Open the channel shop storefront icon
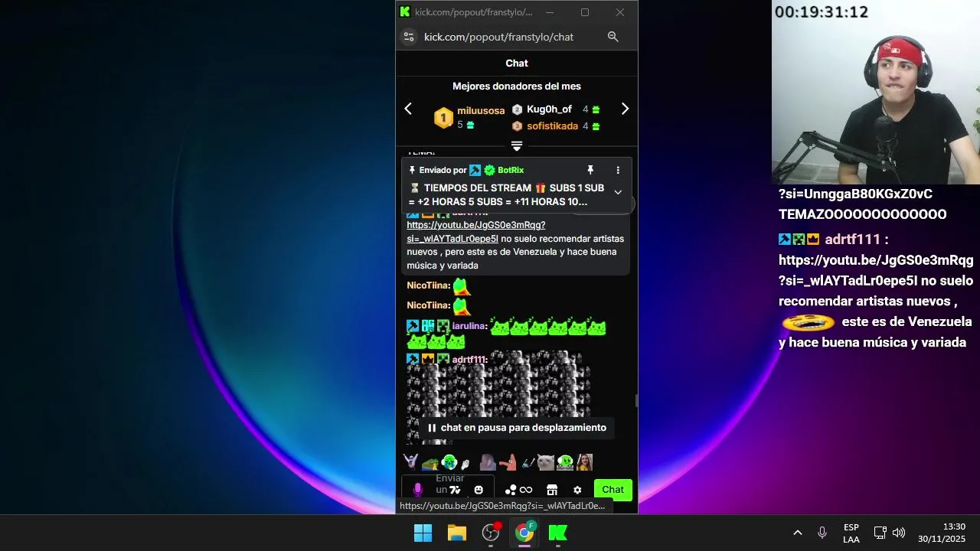Screen dimensions: 980x551 (552, 490)
